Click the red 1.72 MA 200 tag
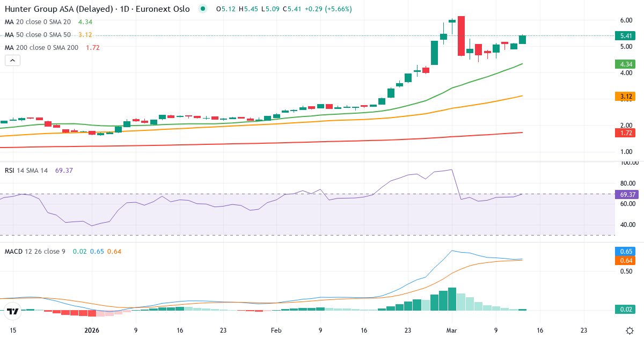This screenshot has width=644, height=338. [626, 133]
